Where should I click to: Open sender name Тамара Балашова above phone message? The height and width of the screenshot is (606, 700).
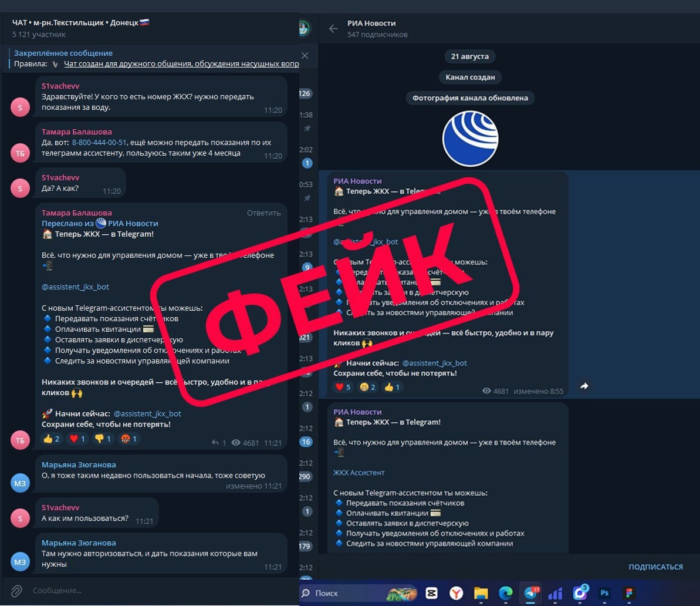pos(77,132)
